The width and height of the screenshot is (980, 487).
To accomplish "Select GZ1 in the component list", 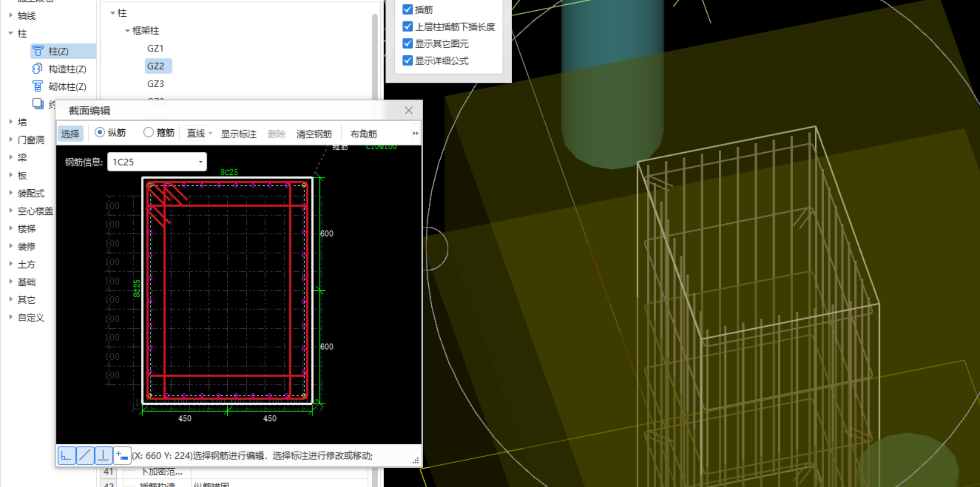I will click(155, 48).
